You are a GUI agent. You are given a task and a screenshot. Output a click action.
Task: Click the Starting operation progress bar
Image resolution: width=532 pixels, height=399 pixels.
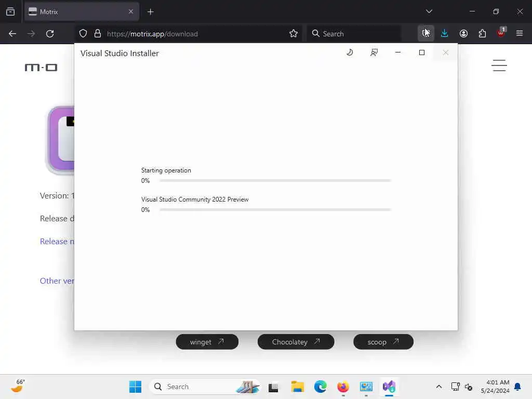(275, 181)
